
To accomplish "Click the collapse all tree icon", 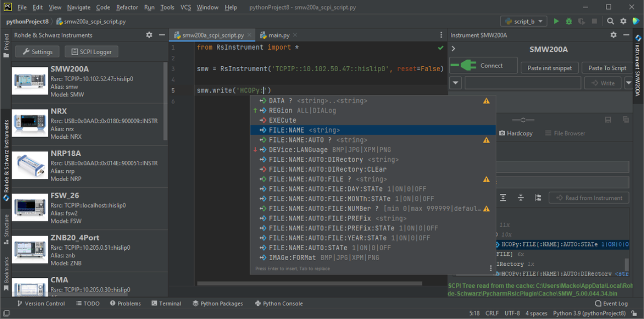I will click(x=521, y=198).
